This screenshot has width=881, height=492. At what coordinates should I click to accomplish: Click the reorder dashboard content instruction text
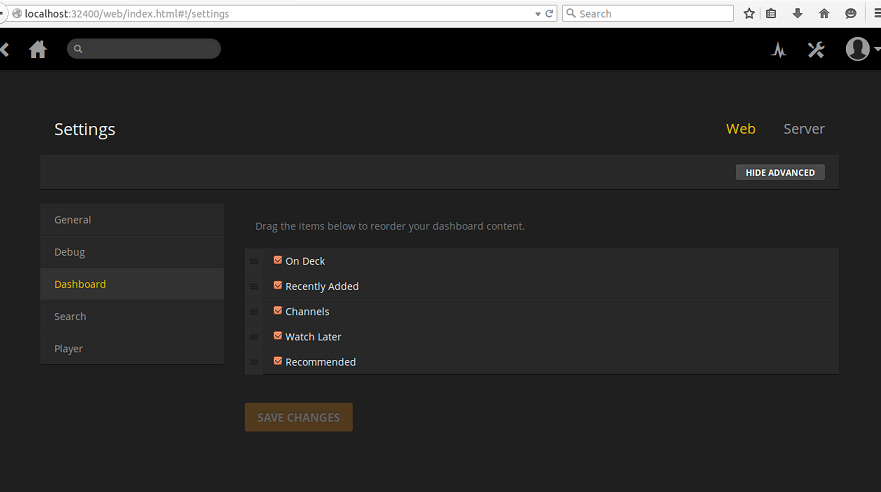[390, 226]
